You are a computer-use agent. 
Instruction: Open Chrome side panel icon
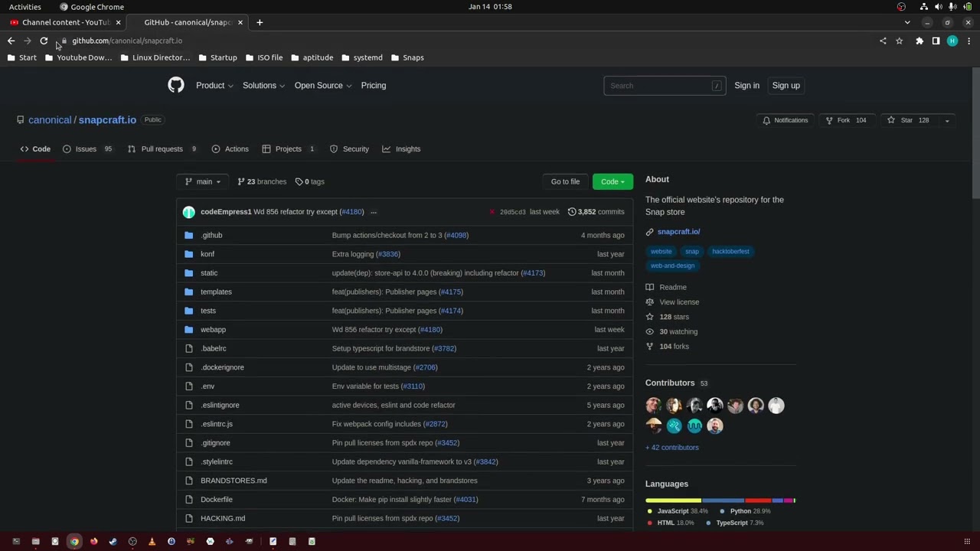click(936, 41)
